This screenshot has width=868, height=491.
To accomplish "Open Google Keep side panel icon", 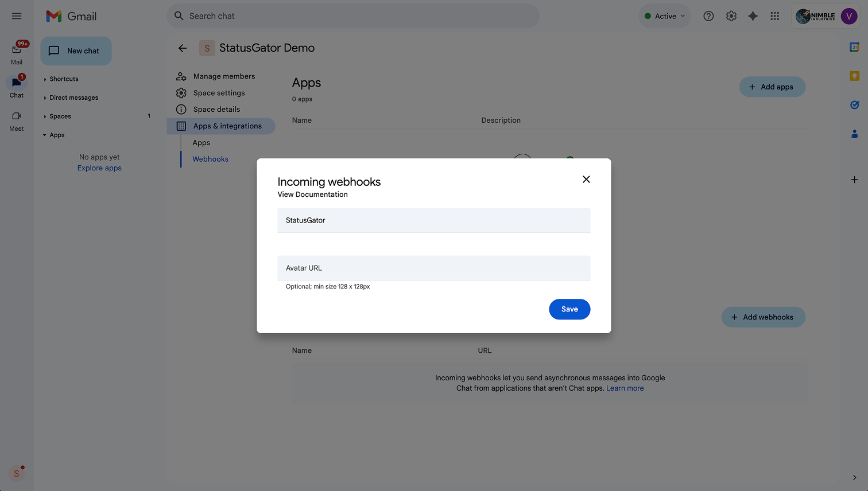I will (x=854, y=76).
